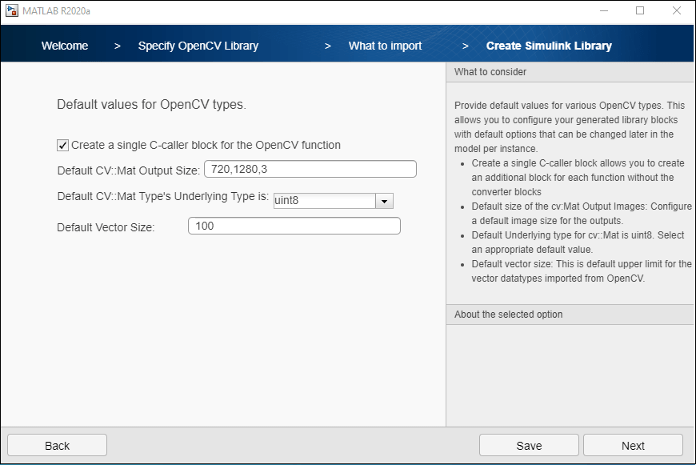Click the 'Default CV::Mat Output Size:' label
The image size is (696, 465).
click(x=128, y=171)
